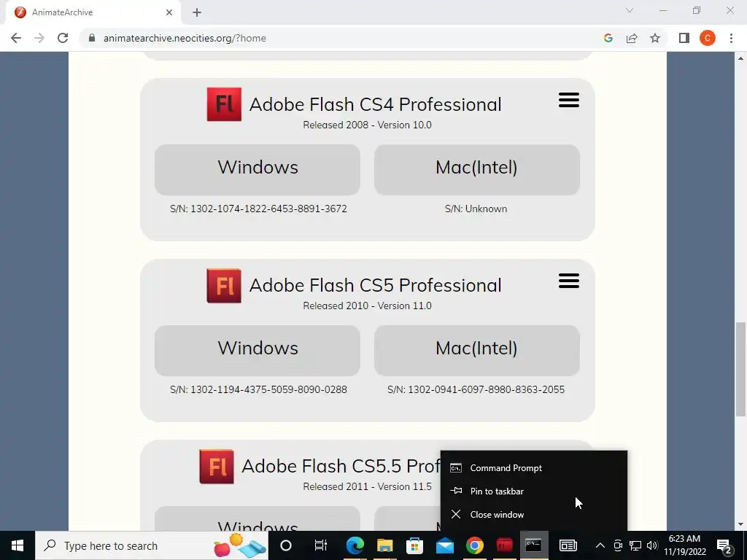Open Microsoft Store from taskbar

414,545
